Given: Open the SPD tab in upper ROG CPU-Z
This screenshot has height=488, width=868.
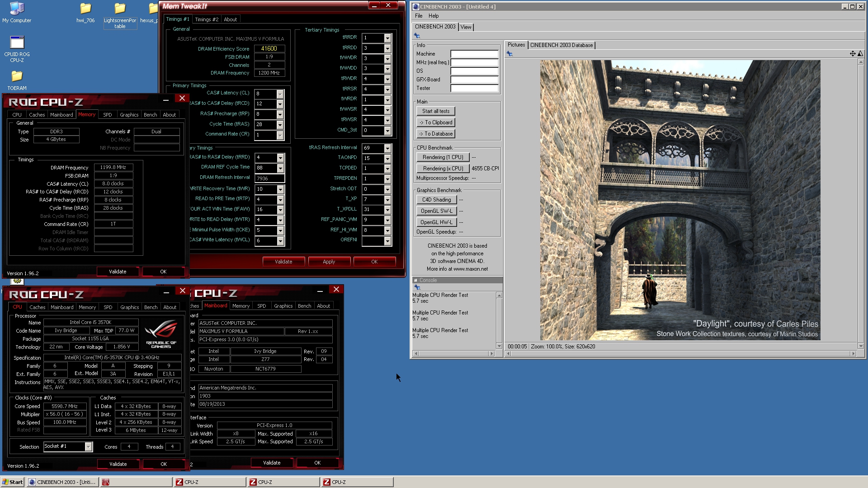Looking at the screenshot, I should (x=107, y=115).
